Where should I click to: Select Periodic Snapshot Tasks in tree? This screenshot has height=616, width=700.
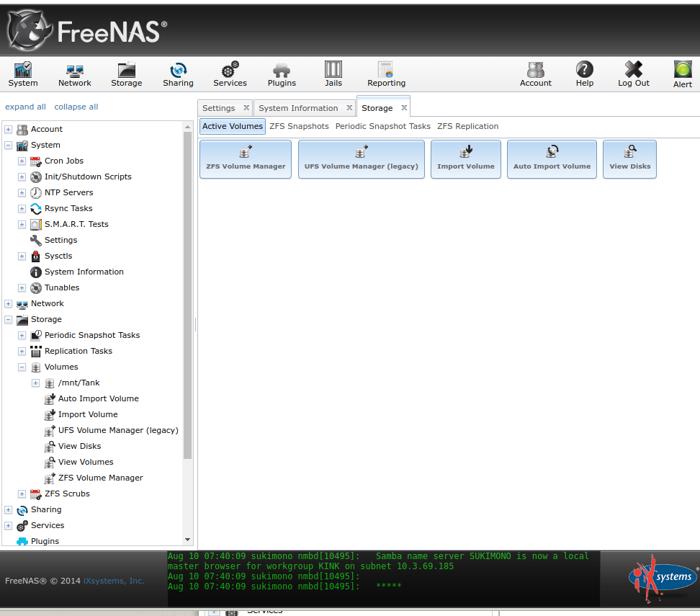[x=85, y=335]
